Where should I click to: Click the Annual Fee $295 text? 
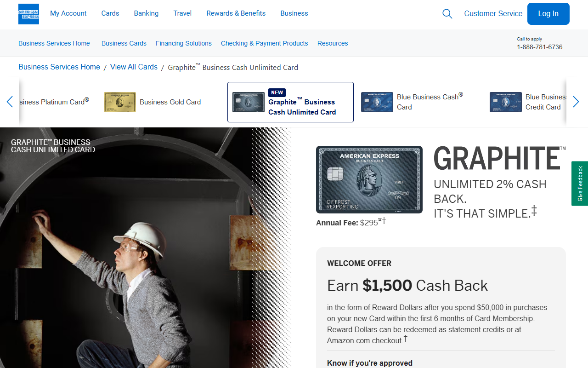pyautogui.click(x=351, y=222)
